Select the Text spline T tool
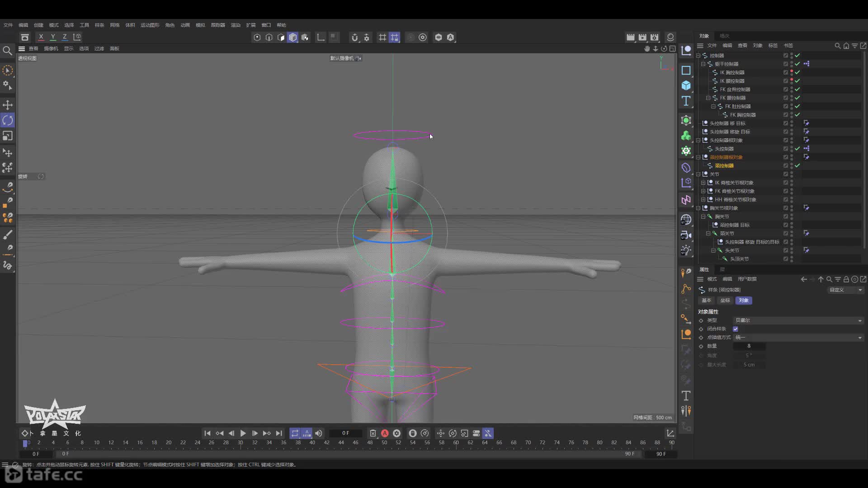This screenshot has width=868, height=488. pyautogui.click(x=686, y=101)
